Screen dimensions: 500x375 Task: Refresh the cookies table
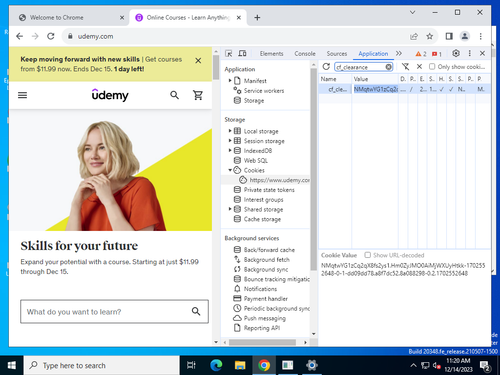(326, 67)
